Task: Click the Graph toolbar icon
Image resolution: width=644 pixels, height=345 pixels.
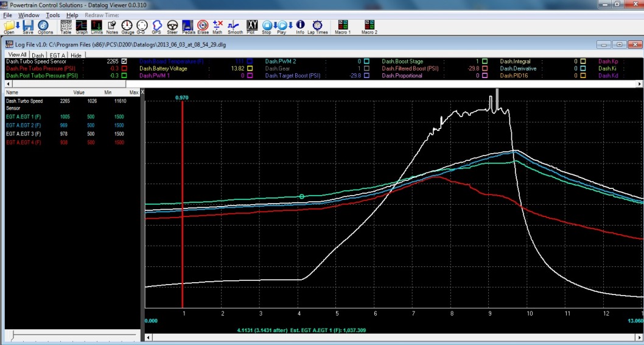Action: pyautogui.click(x=82, y=26)
